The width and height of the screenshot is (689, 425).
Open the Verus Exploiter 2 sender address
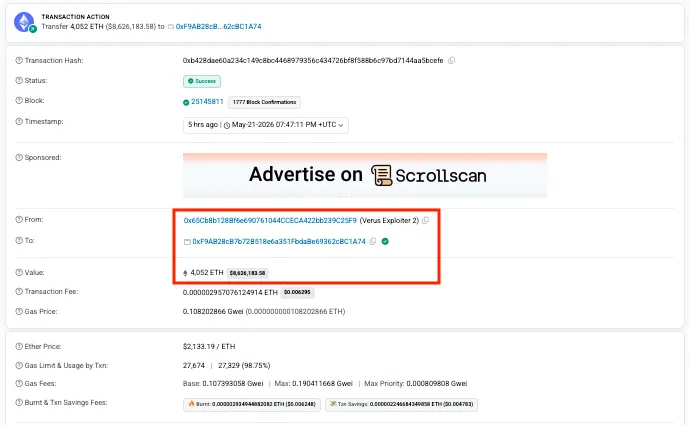click(x=270, y=220)
